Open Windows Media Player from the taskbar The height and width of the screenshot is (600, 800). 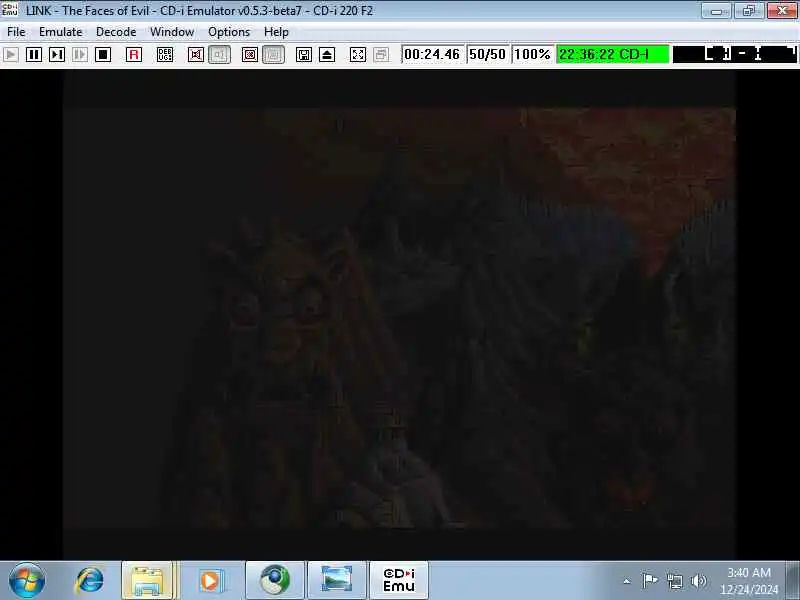[x=210, y=581]
